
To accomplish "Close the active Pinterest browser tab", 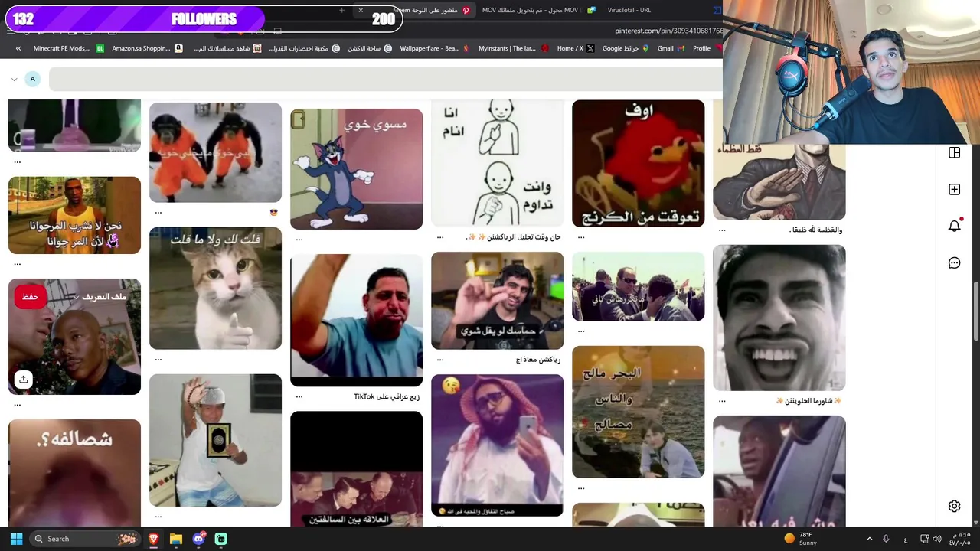I will (x=361, y=10).
